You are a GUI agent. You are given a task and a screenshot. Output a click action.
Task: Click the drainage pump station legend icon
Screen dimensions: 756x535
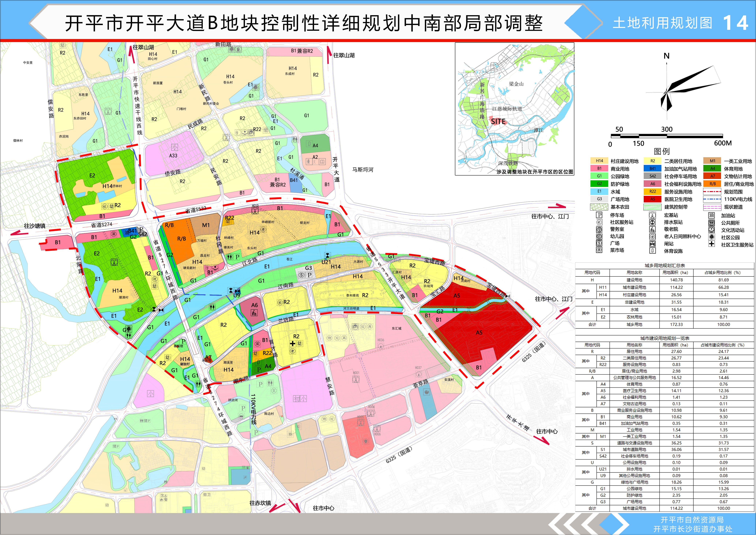pos(652,222)
